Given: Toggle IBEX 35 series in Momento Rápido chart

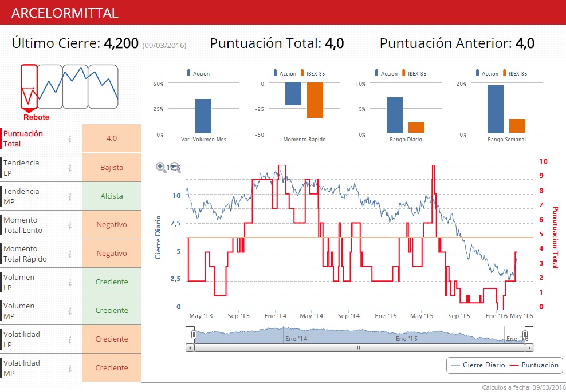Looking at the screenshot, I should pyautogui.click(x=313, y=73).
